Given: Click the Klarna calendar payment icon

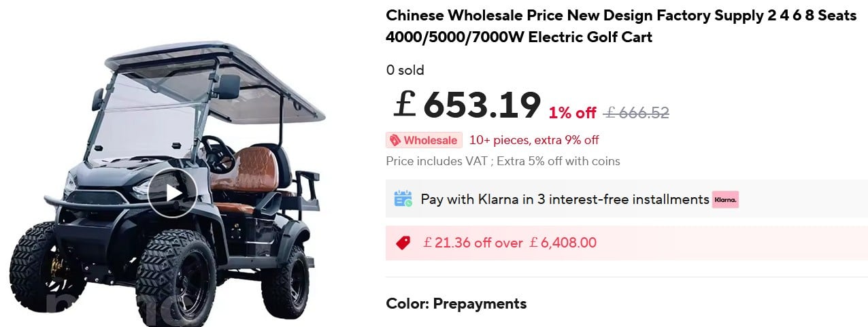Looking at the screenshot, I should 403,199.
